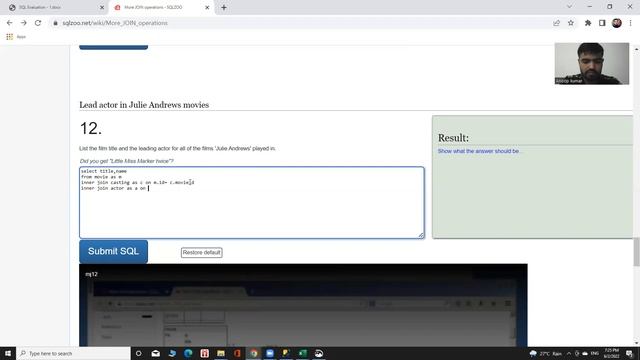Click the page vertical scrollbar thumb
Viewport: 640px width, 360px height.
[x=636, y=252]
